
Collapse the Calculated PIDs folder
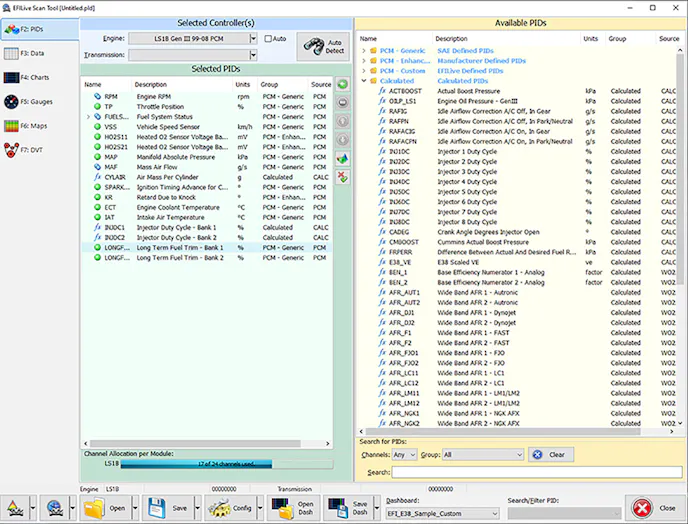tap(365, 81)
